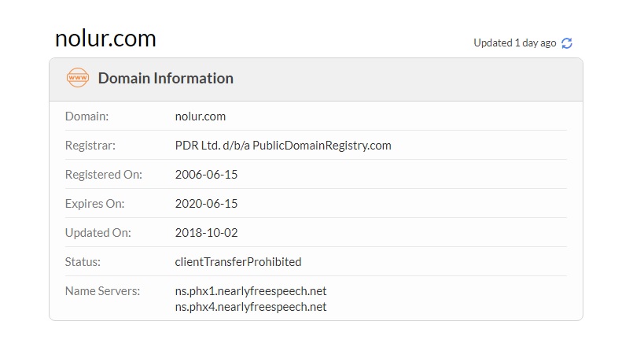This screenshot has width=644, height=362.
Task: Click the Domain: label
Action: [86, 116]
